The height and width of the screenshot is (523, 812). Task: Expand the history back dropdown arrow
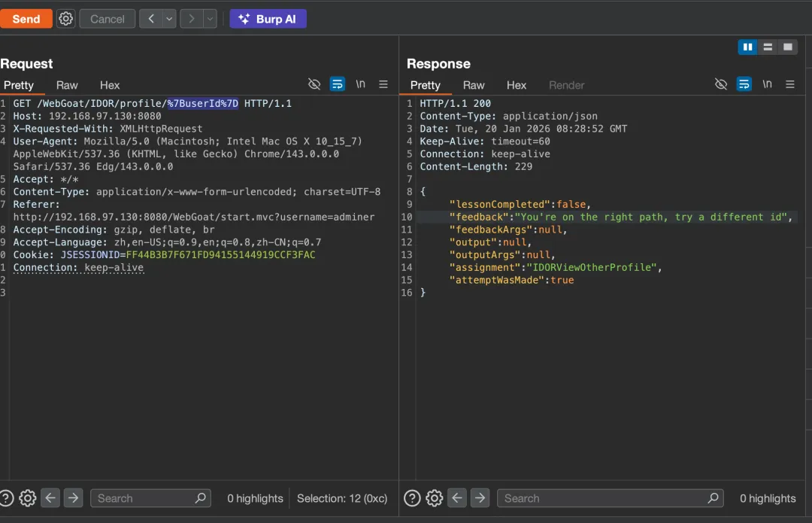point(169,19)
